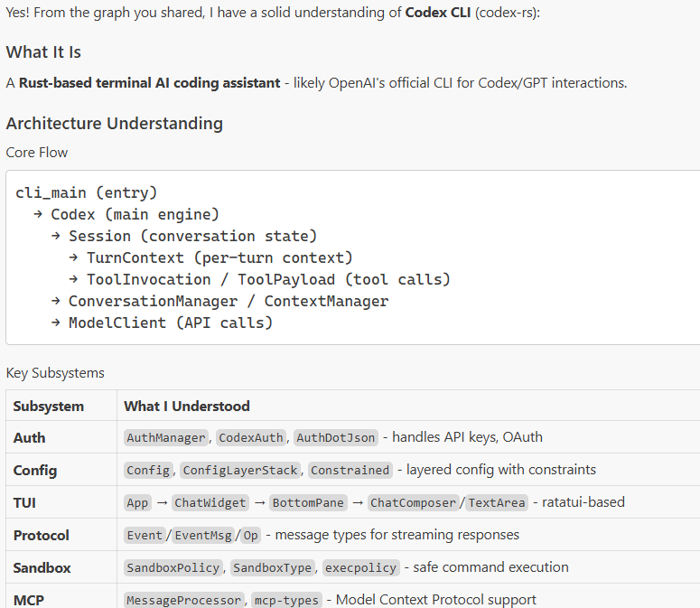Click "safe command execution" description
The height and width of the screenshot is (608, 700).
pos(490,567)
